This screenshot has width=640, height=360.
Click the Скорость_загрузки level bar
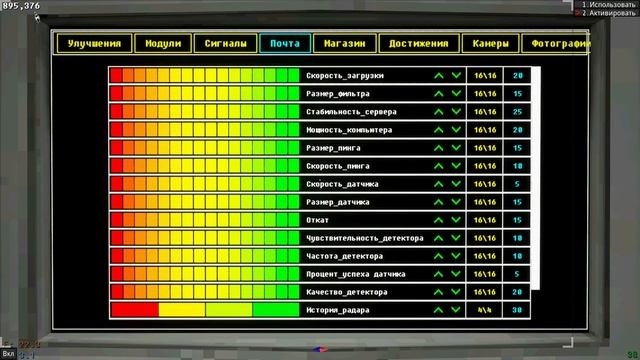point(205,76)
